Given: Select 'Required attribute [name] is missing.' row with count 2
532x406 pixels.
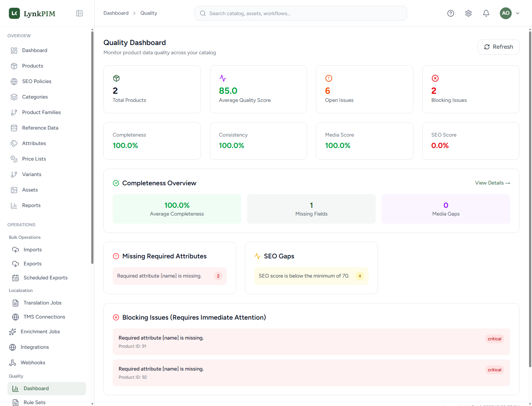Looking at the screenshot, I should 170,276.
